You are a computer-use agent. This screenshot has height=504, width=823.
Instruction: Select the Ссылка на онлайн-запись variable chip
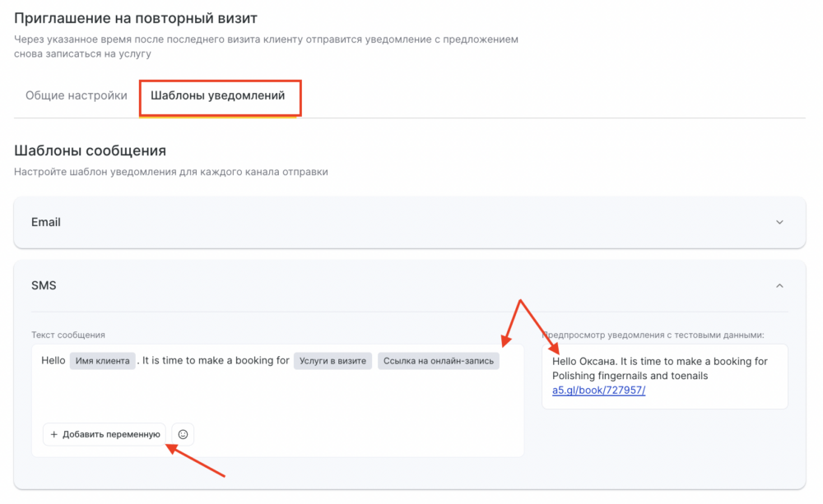439,361
